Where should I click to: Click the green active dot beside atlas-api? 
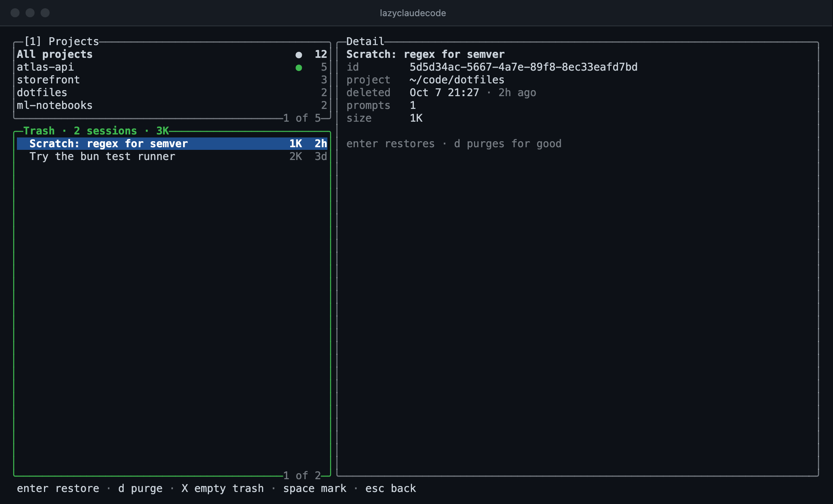299,68
